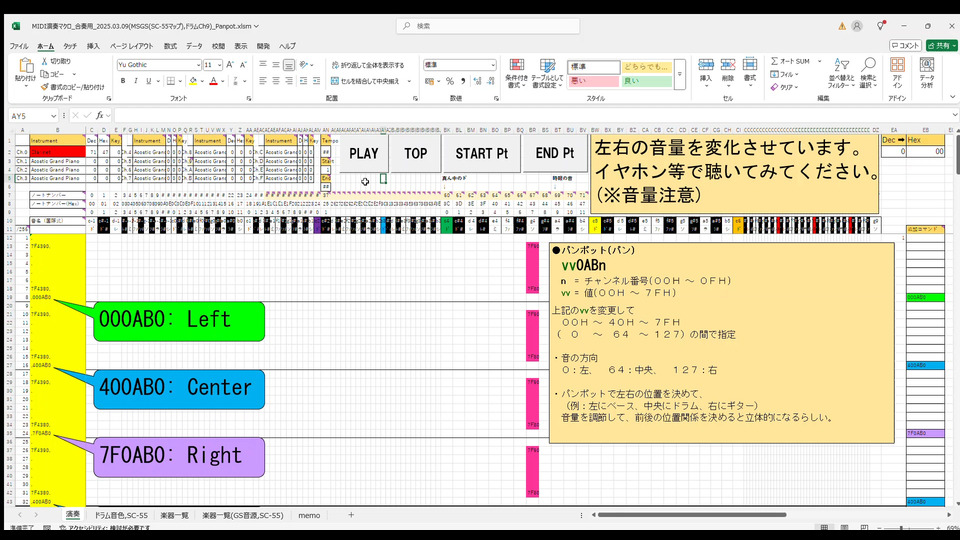Add a new sheet with plus button

click(x=351, y=515)
